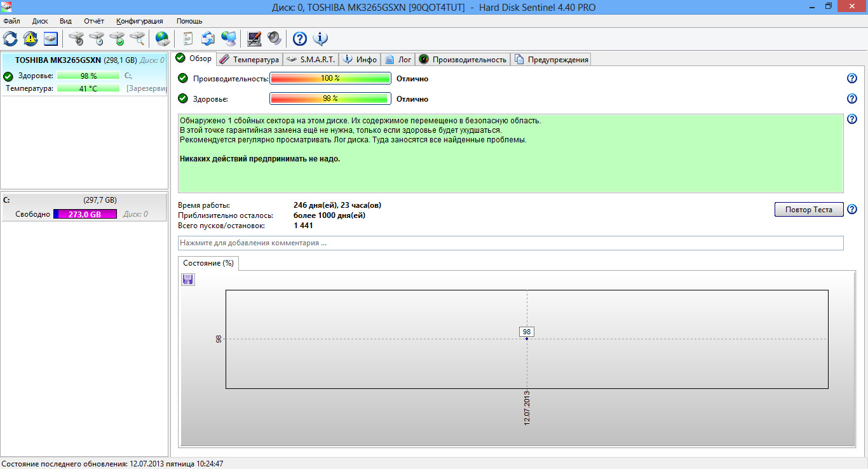Click status bar text Состояние последнего обновления

pos(112,464)
